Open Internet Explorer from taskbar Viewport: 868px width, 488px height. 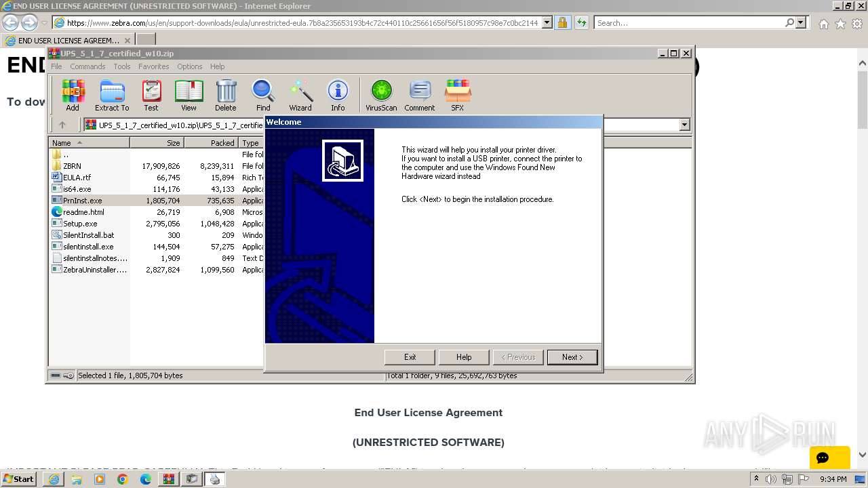pos(54,479)
